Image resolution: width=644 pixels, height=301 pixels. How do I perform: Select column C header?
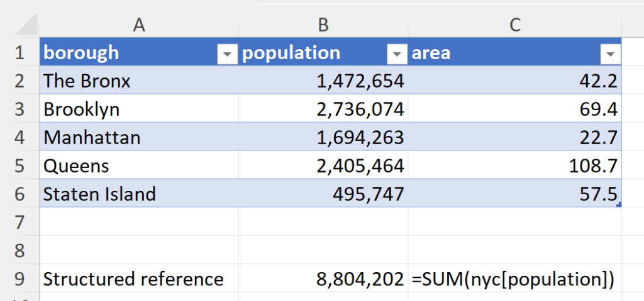tap(514, 25)
